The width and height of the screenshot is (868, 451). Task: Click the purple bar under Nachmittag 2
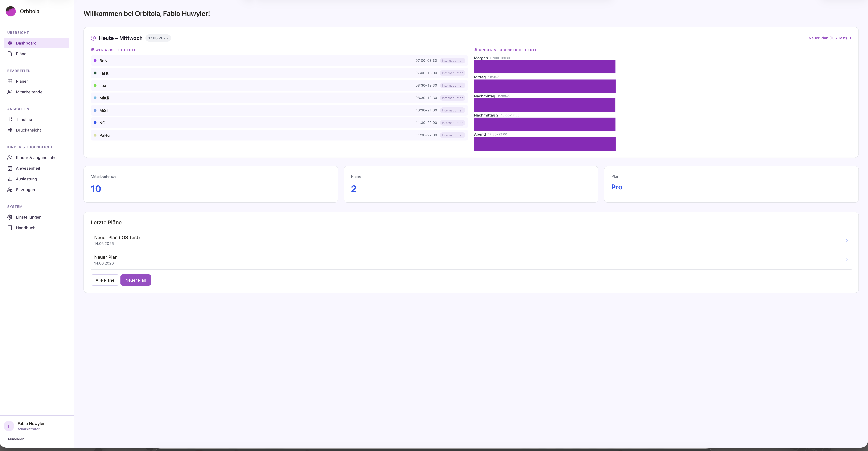pos(544,124)
